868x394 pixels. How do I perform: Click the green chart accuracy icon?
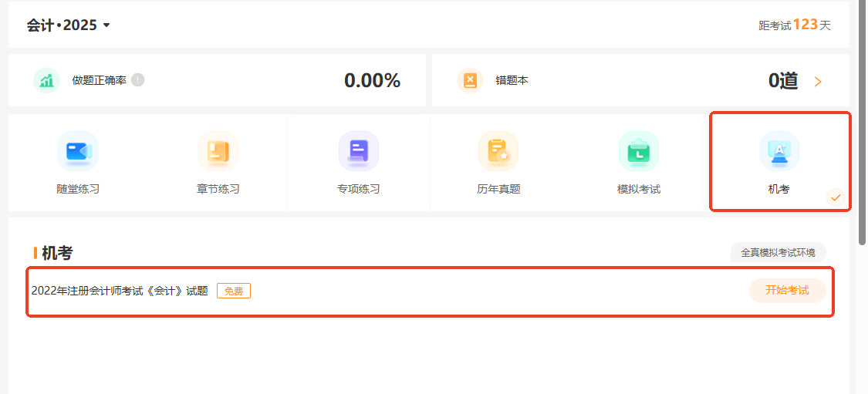click(x=47, y=80)
